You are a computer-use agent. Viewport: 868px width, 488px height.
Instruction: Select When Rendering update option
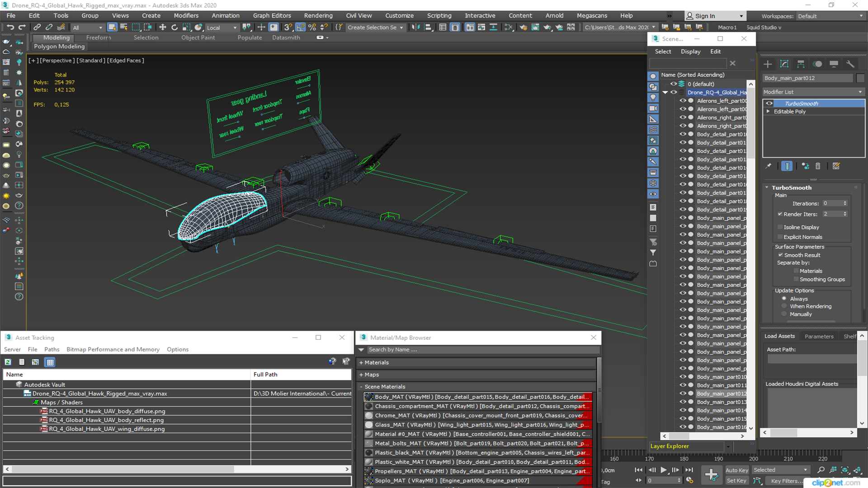click(784, 306)
